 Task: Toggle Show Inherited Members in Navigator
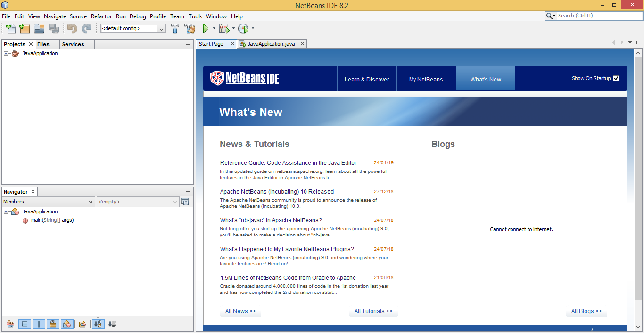click(x=10, y=324)
